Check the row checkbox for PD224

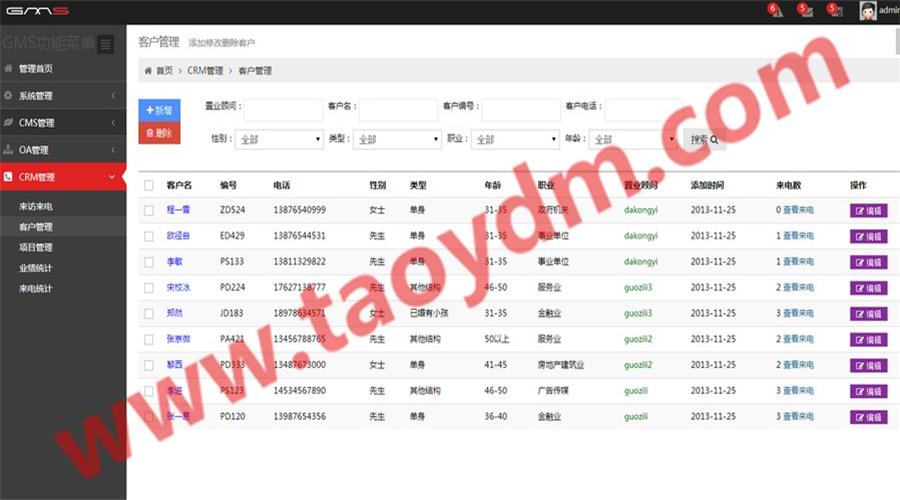click(x=149, y=288)
